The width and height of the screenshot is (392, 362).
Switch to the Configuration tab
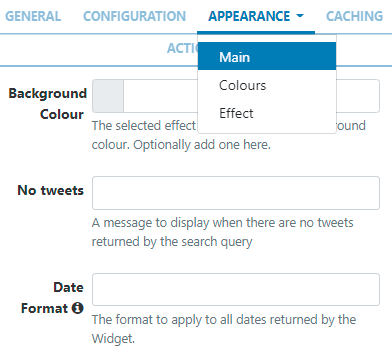[x=134, y=16]
